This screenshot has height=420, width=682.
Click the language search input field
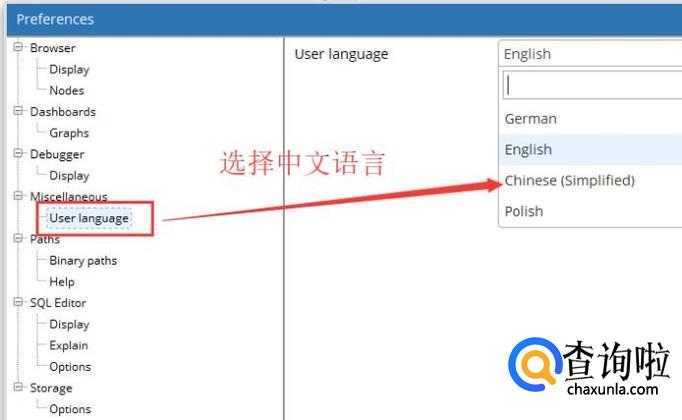click(592, 85)
